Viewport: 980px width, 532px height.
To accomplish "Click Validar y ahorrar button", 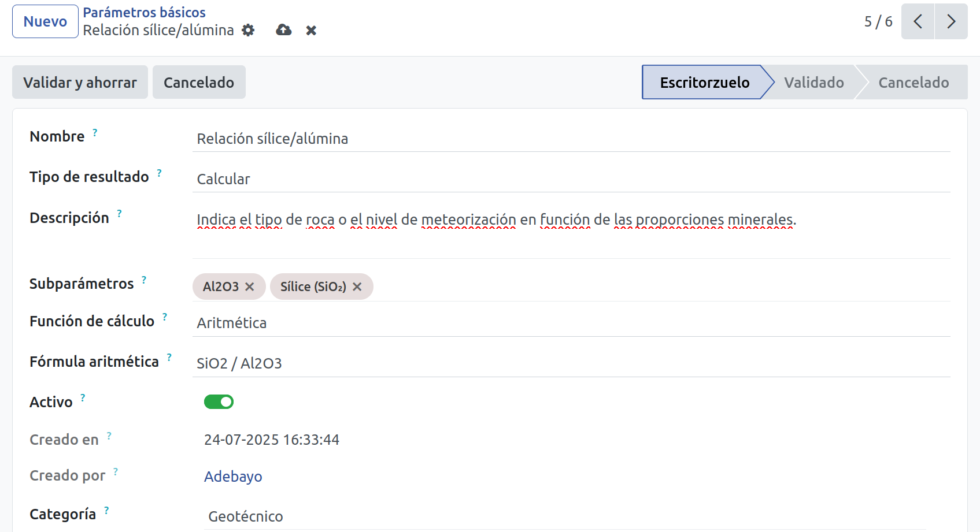I will (80, 82).
